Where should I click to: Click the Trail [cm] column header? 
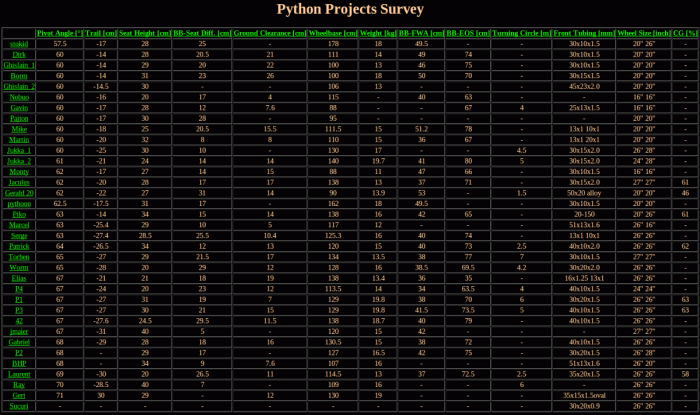coord(101,33)
